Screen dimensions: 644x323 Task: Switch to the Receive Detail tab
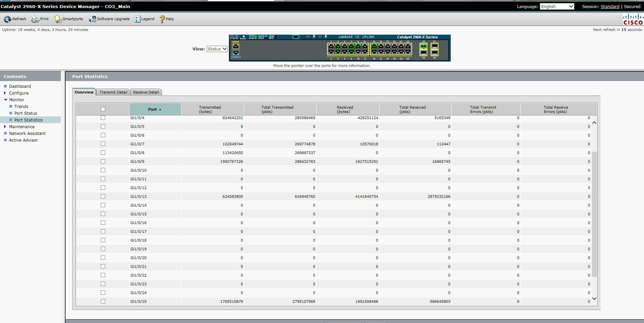pyautogui.click(x=146, y=92)
